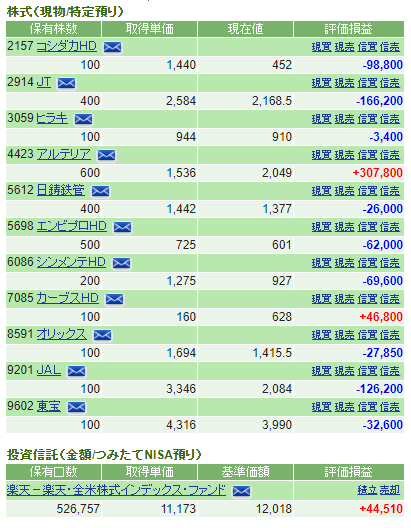The height and width of the screenshot is (528, 411).
Task: Click the envelope icon beside JT
Action: [x=67, y=84]
